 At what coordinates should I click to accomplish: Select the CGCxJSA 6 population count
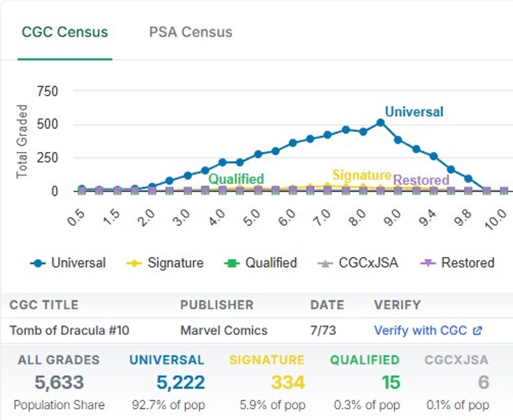pyautogui.click(x=483, y=382)
